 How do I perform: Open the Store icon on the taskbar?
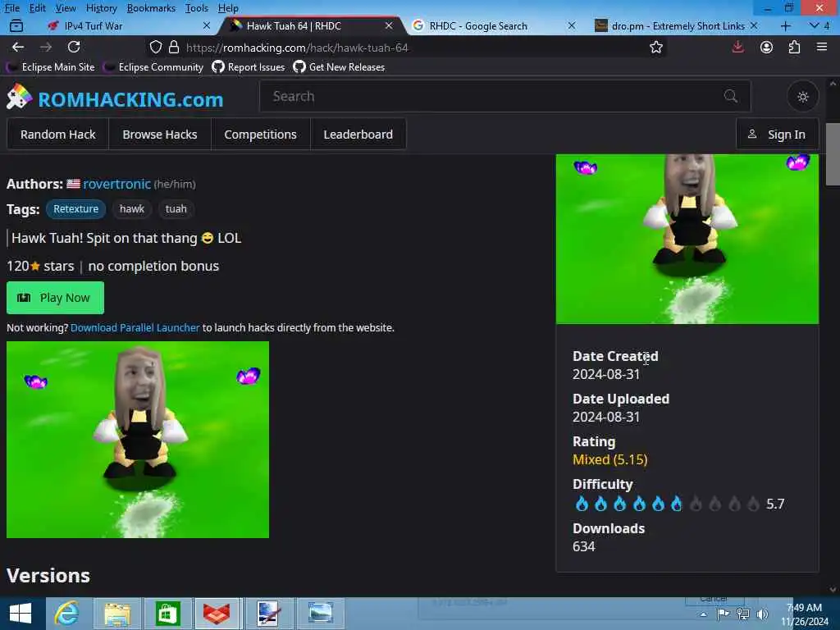pos(167,614)
